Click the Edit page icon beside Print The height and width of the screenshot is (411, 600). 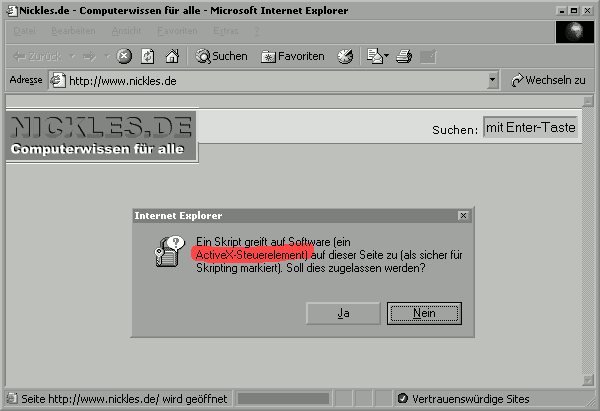(x=428, y=57)
